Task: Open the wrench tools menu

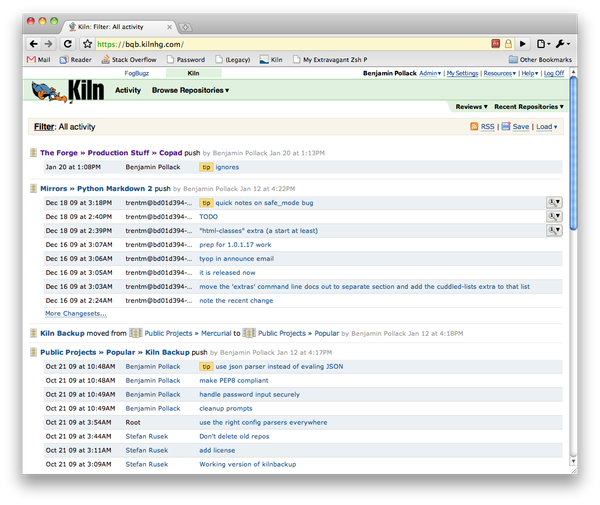Action: click(562, 44)
